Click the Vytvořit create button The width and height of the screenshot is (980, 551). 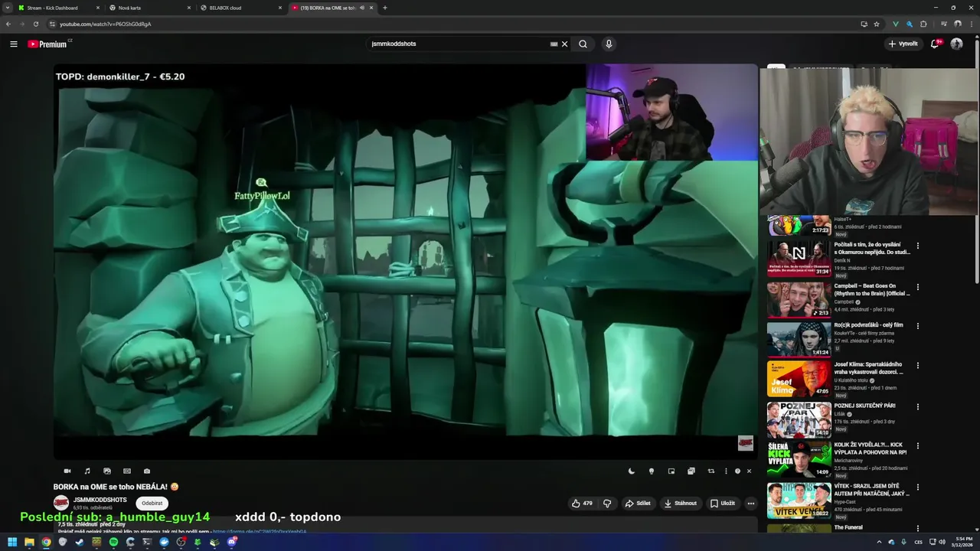coord(903,44)
